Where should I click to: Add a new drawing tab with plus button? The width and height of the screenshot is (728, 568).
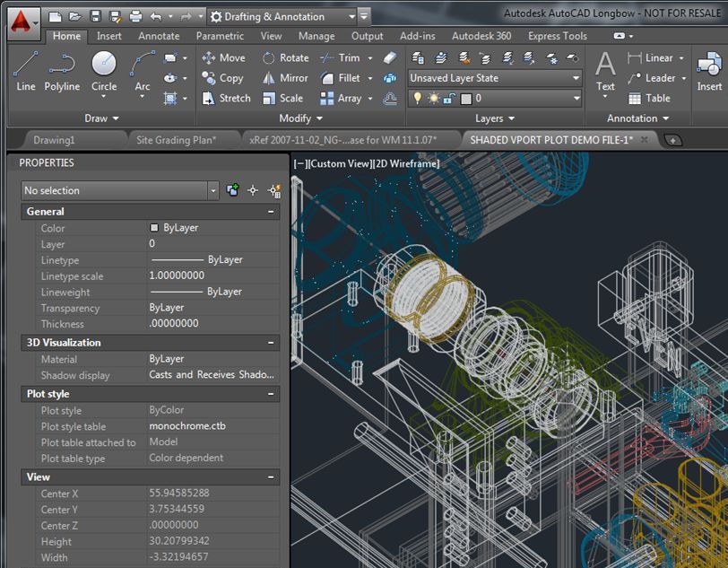pyautogui.click(x=672, y=140)
